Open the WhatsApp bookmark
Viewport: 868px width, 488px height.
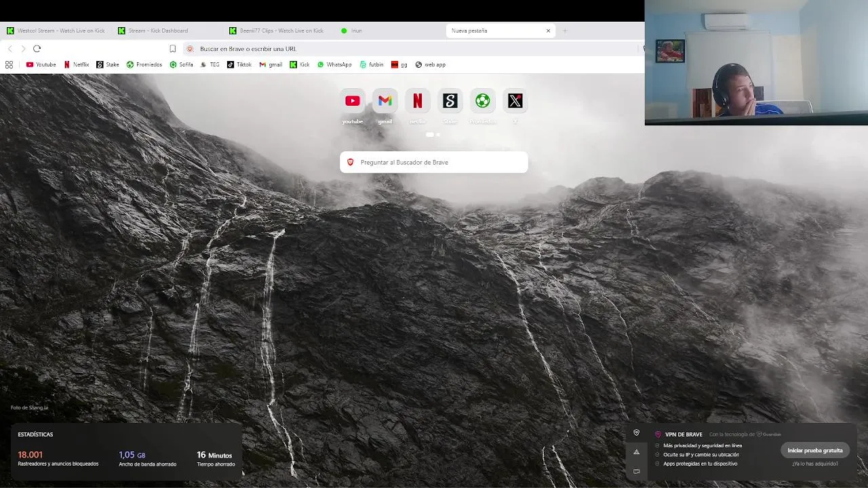pos(334,64)
